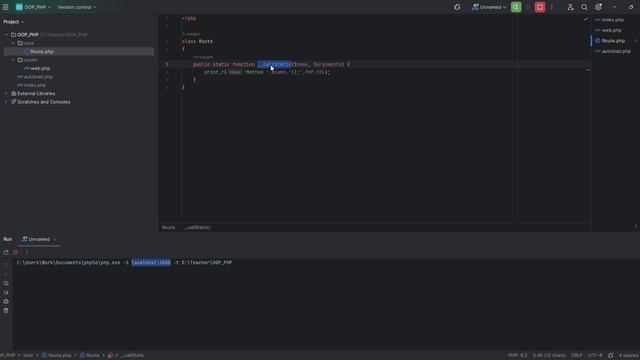Click line 5 in the editor gutter
640x360 pixels.
click(167, 64)
